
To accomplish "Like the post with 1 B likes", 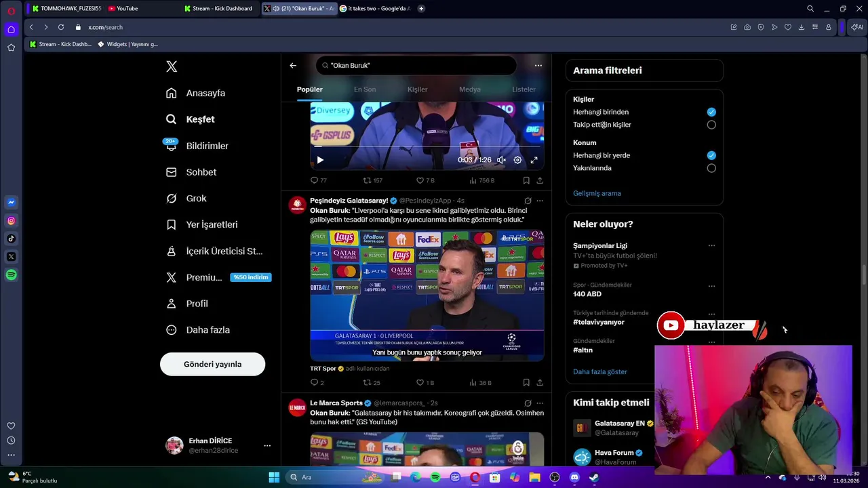I will click(x=425, y=382).
